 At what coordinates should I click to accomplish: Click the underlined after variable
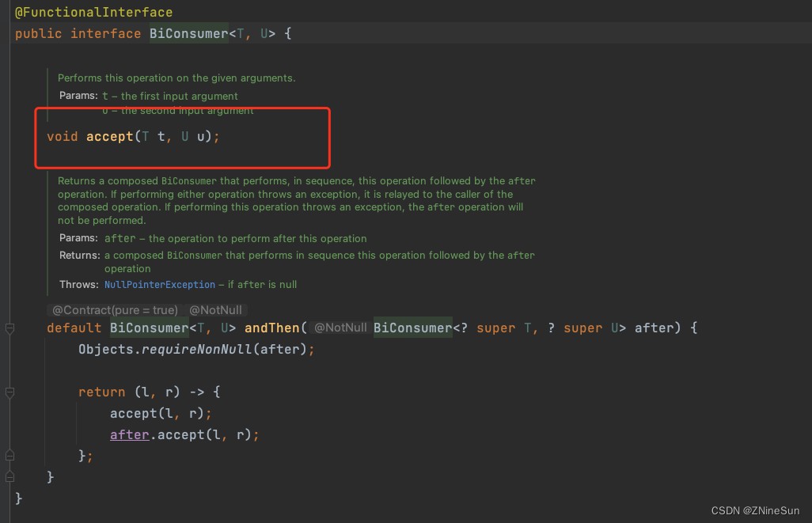(130, 434)
